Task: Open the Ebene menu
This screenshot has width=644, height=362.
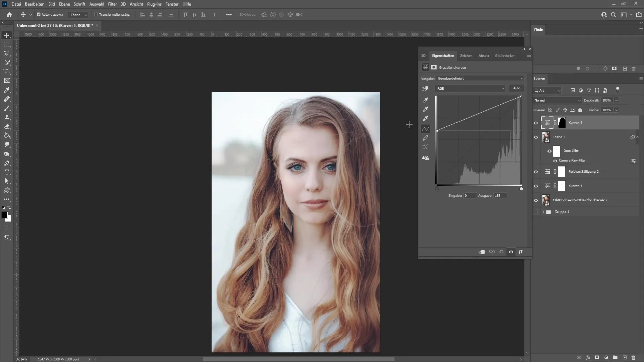Action: pos(63,4)
